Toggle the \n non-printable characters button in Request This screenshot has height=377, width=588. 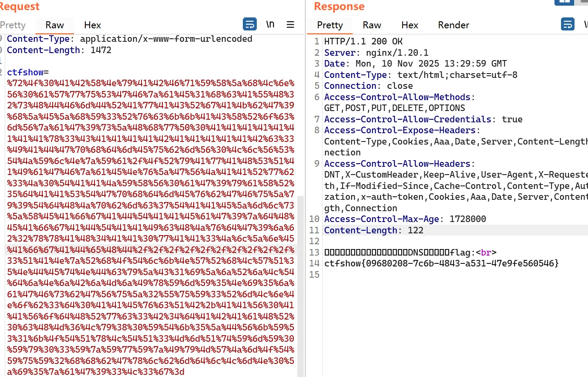coord(270,24)
